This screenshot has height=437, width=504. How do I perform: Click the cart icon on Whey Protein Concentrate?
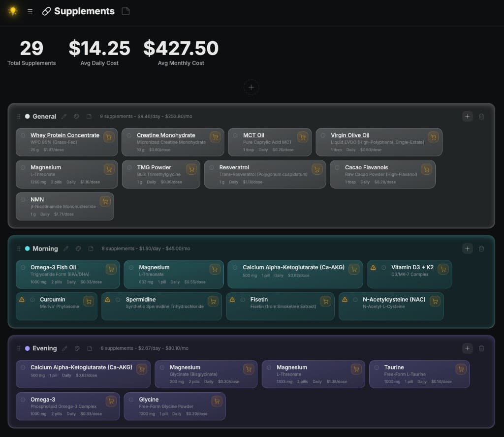tap(109, 137)
